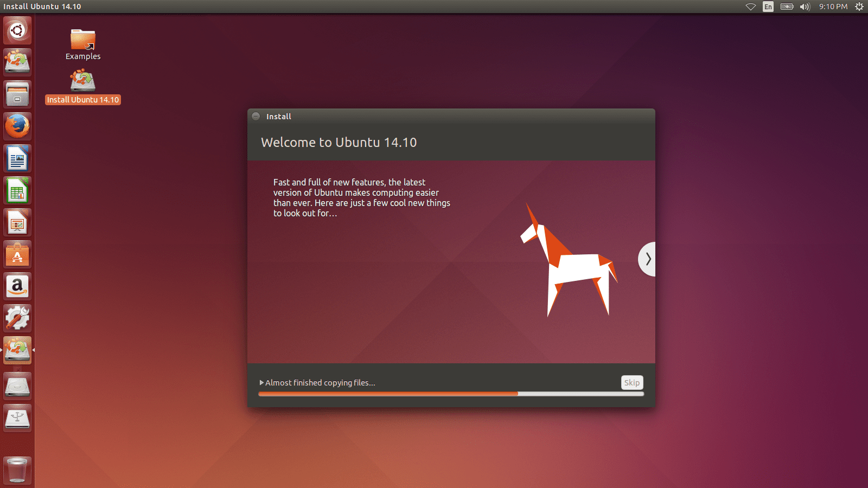The height and width of the screenshot is (488, 868).
Task: Open the Examples desktop folder
Action: 83,44
